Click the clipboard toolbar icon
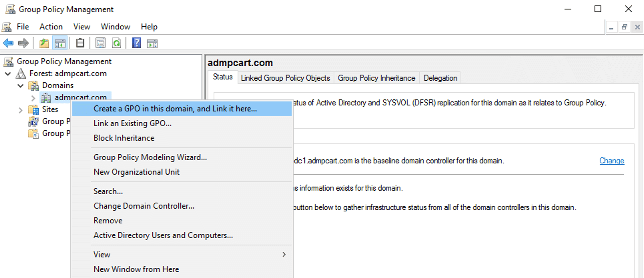The image size is (644, 278). pyautogui.click(x=80, y=43)
